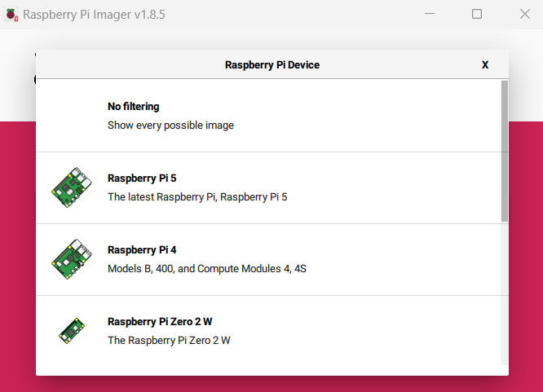The width and height of the screenshot is (543, 392).
Task: Click the Raspberry Pi 5 board icon
Action: (x=72, y=187)
